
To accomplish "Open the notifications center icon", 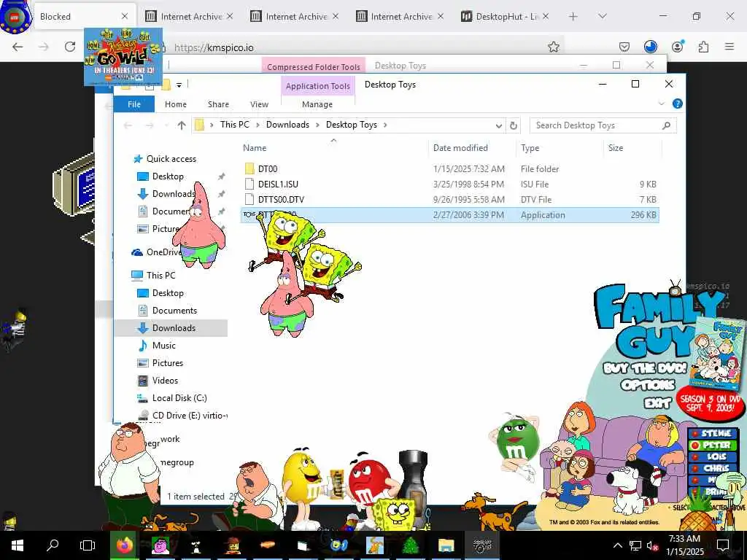I will (x=723, y=545).
